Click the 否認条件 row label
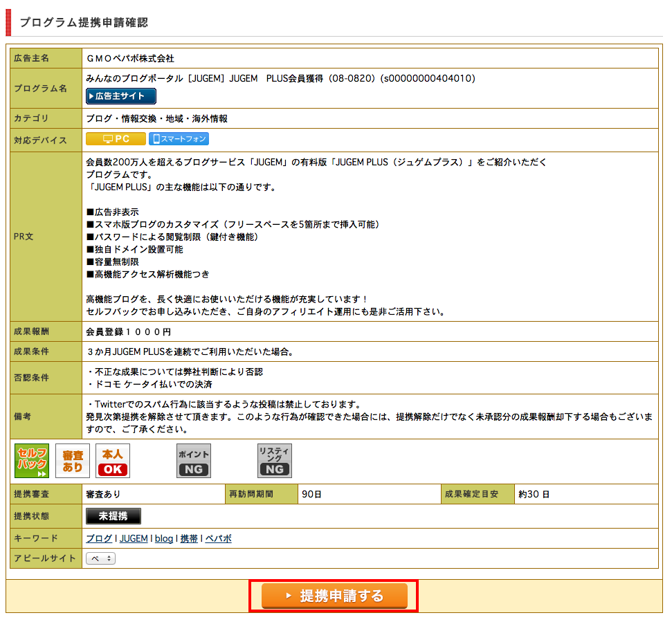672x622 pixels. (x=31, y=378)
